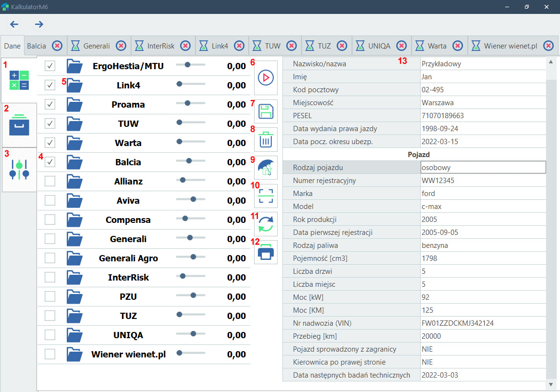Save data with the floppy disk icon
Screen dimensions: 560x392
coord(266,111)
